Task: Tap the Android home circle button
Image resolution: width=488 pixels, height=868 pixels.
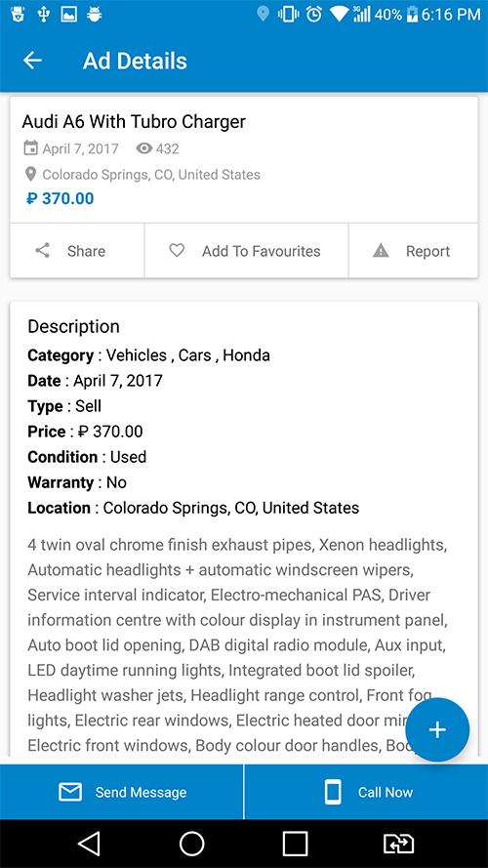Action: point(192,844)
